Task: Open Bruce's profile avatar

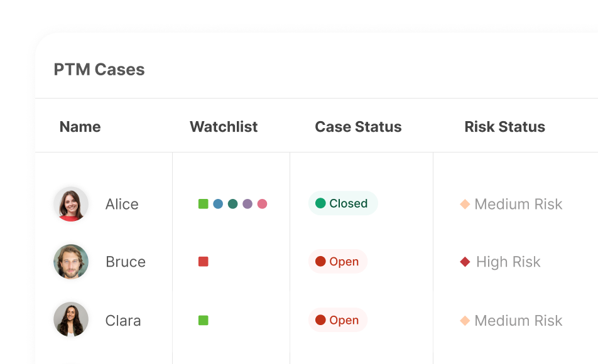Action: [71, 262]
